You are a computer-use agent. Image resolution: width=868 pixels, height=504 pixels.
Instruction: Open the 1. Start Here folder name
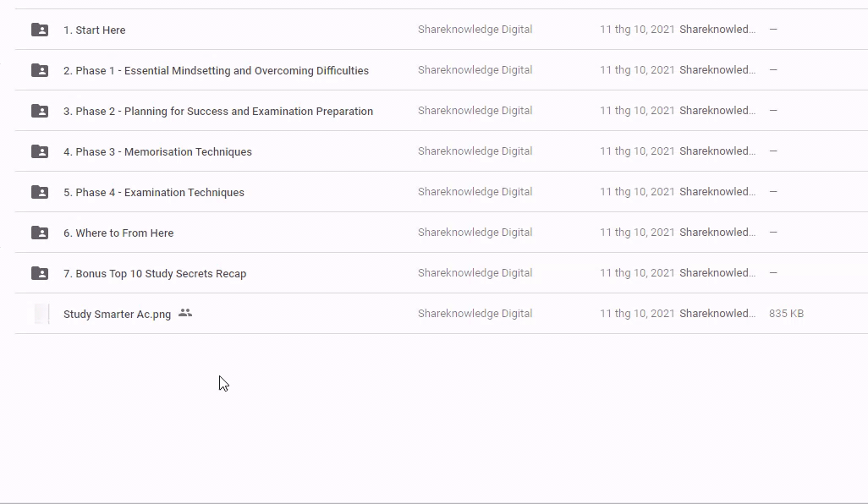pos(95,30)
